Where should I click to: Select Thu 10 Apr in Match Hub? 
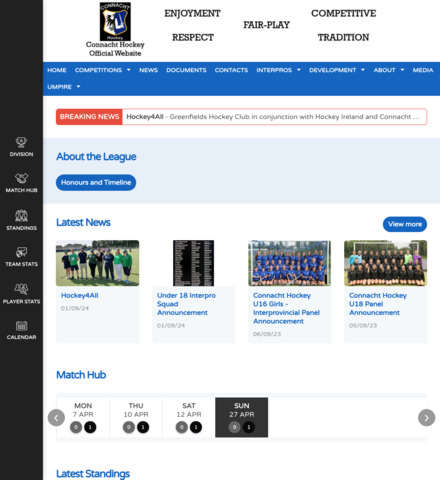[x=136, y=417]
